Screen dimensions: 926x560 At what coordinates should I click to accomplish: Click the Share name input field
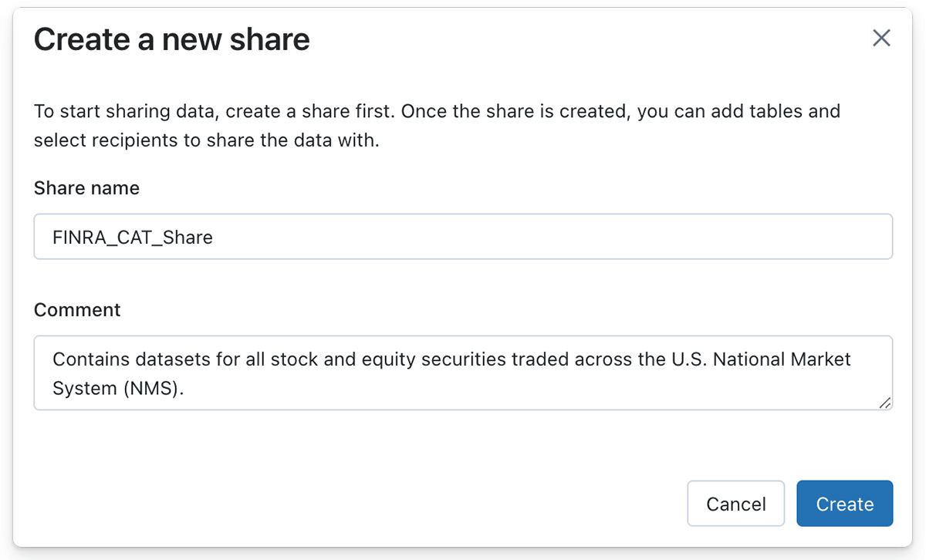tap(463, 237)
